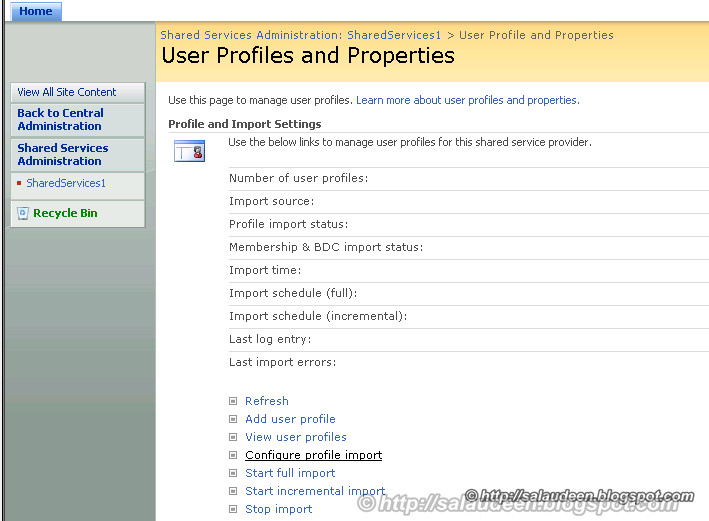Click the bullet icon beside Start full import
The width and height of the screenshot is (709, 521).
233,474
